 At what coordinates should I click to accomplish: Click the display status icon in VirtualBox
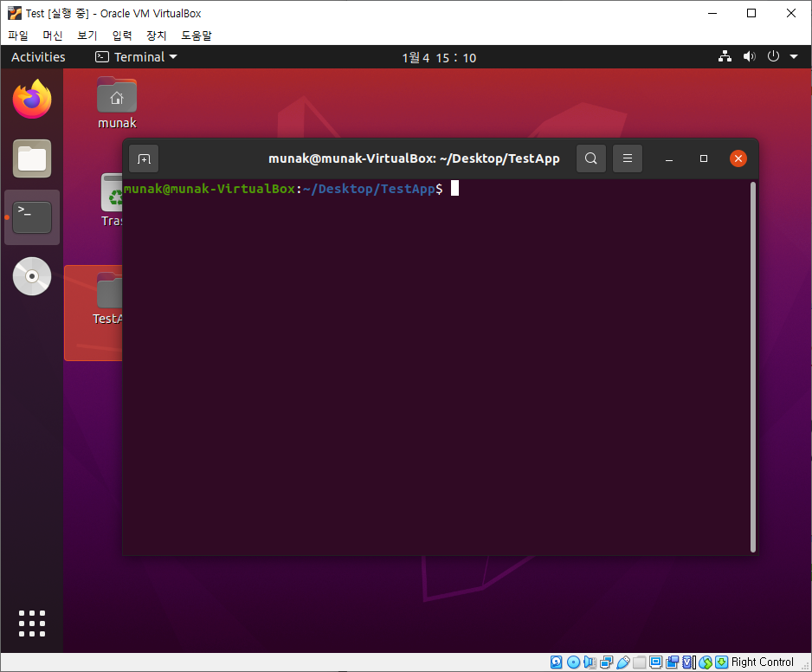(x=655, y=662)
